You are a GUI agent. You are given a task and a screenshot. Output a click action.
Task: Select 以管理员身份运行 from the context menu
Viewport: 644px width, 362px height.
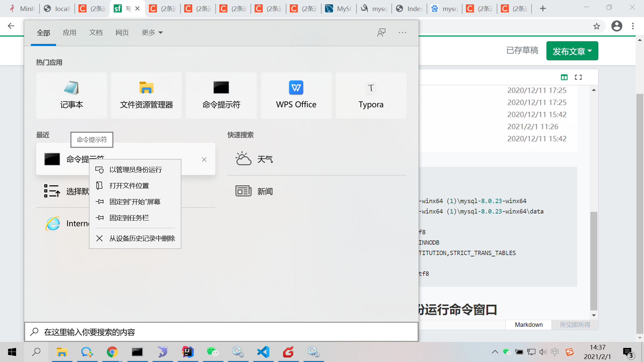[136, 170]
